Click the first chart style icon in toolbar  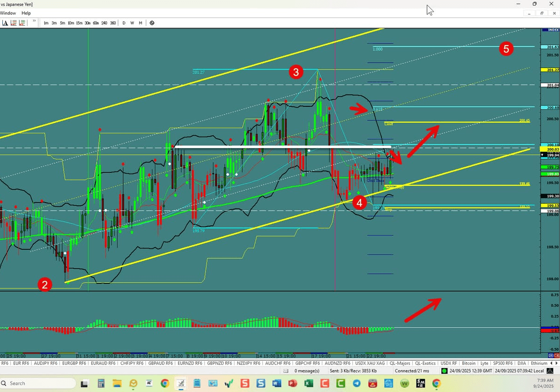pos(13,22)
